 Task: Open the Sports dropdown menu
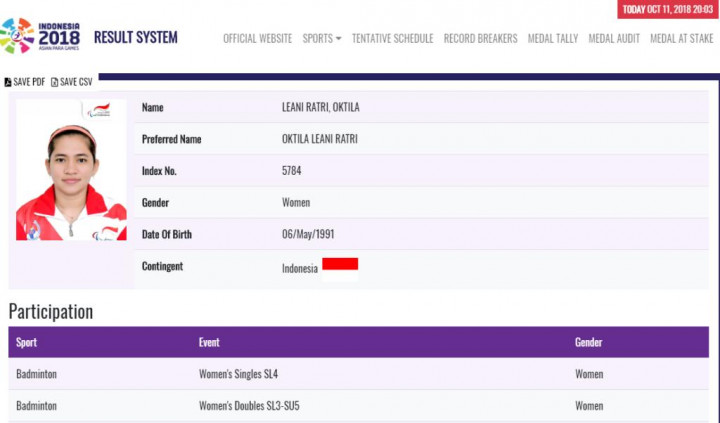tap(322, 39)
